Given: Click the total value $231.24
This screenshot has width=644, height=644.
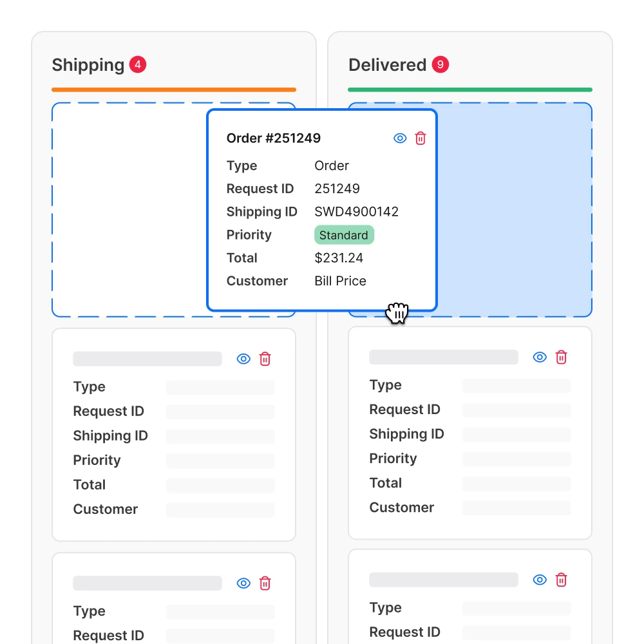Looking at the screenshot, I should coord(339,258).
